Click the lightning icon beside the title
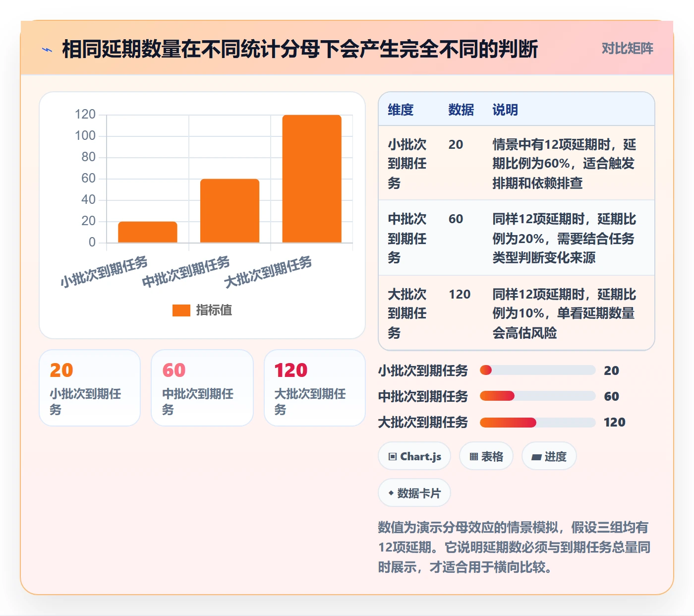Screen dimensions: 694x616 [47, 50]
